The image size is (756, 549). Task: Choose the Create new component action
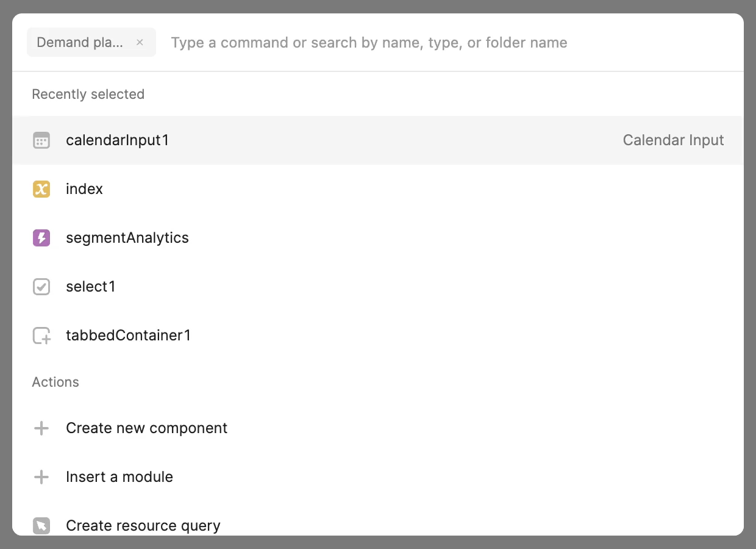(x=146, y=428)
